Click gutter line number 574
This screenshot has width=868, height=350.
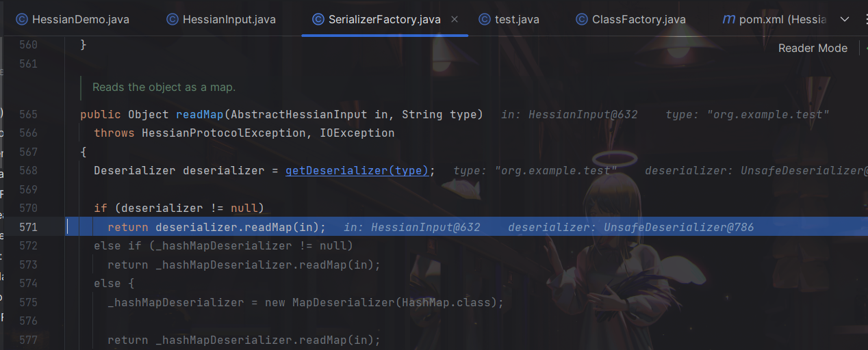(28, 283)
